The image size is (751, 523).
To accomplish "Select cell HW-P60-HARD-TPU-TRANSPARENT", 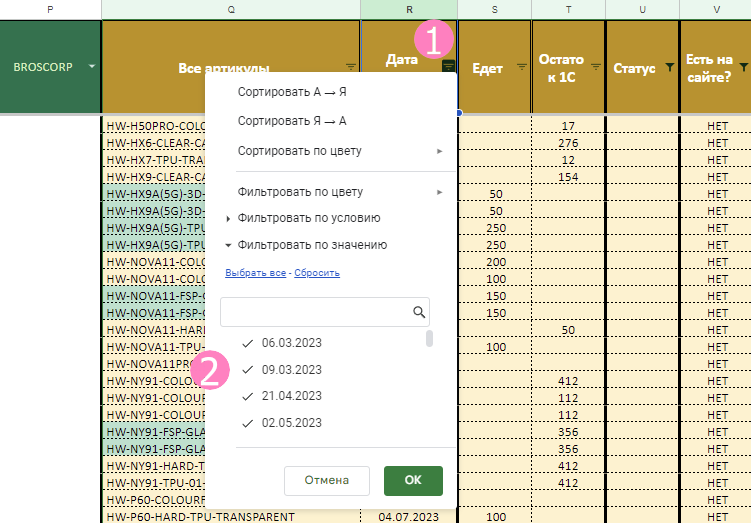I will click(231, 517).
